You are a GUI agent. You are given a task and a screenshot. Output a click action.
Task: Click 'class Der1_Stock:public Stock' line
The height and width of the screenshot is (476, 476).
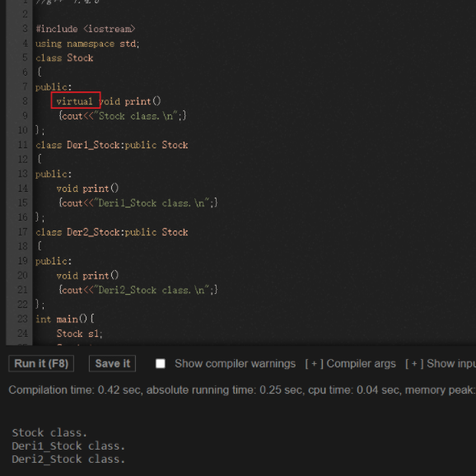click(x=112, y=145)
